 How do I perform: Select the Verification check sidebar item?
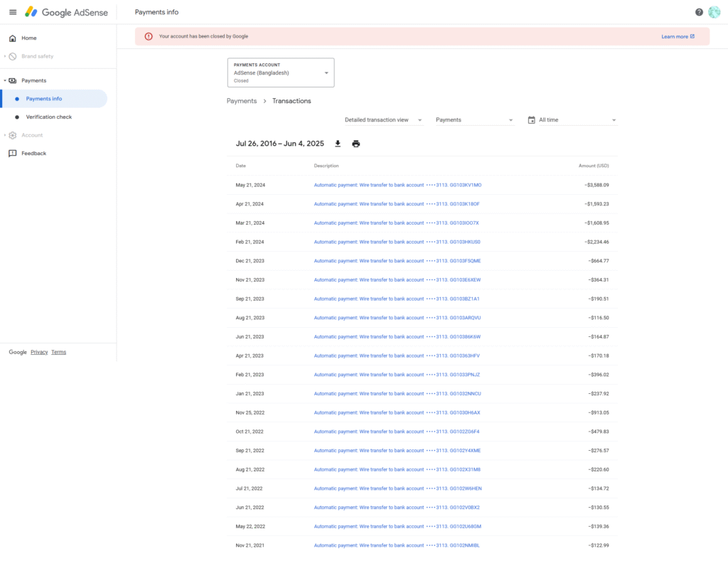click(48, 116)
